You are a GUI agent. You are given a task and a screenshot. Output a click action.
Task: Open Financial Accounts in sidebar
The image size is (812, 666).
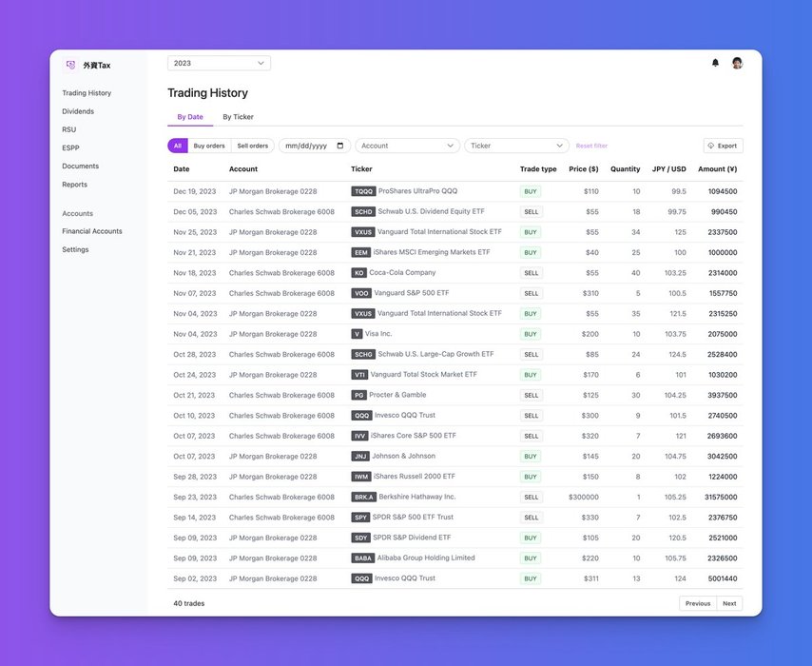[92, 231]
